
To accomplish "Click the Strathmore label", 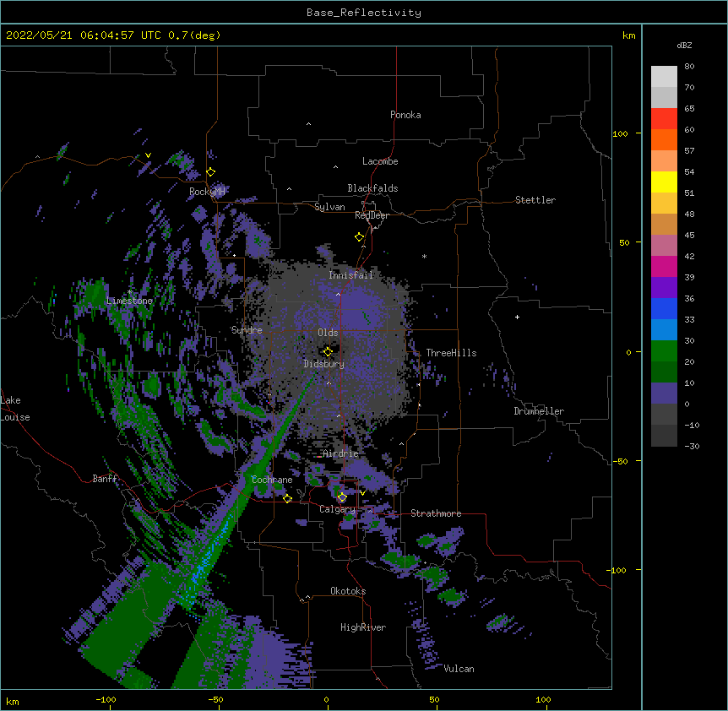I will point(436,513).
